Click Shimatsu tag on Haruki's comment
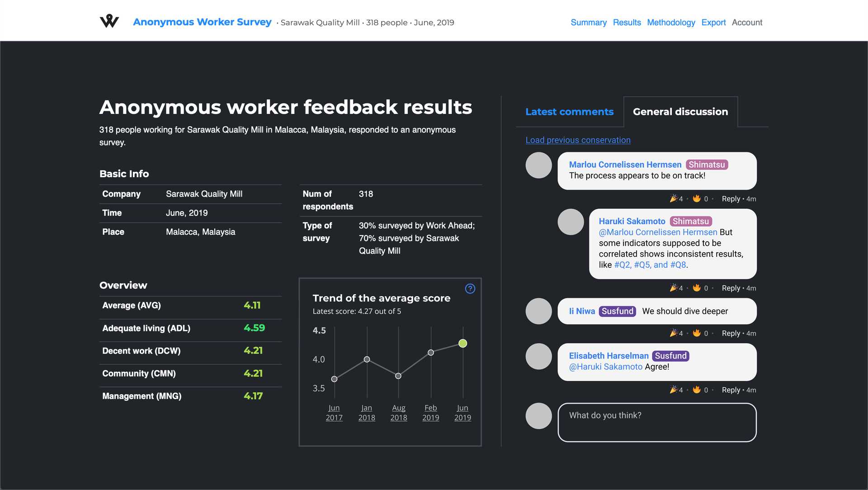868x490 pixels. click(x=690, y=221)
